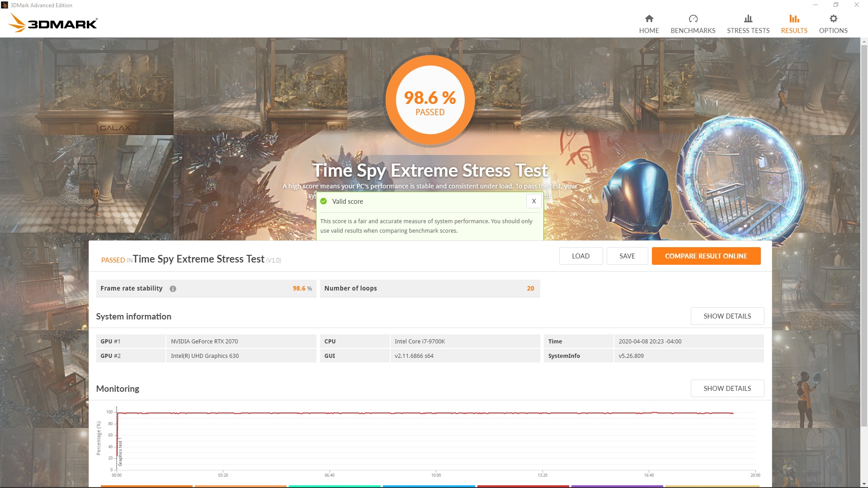Click the Home house icon

click(x=649, y=19)
